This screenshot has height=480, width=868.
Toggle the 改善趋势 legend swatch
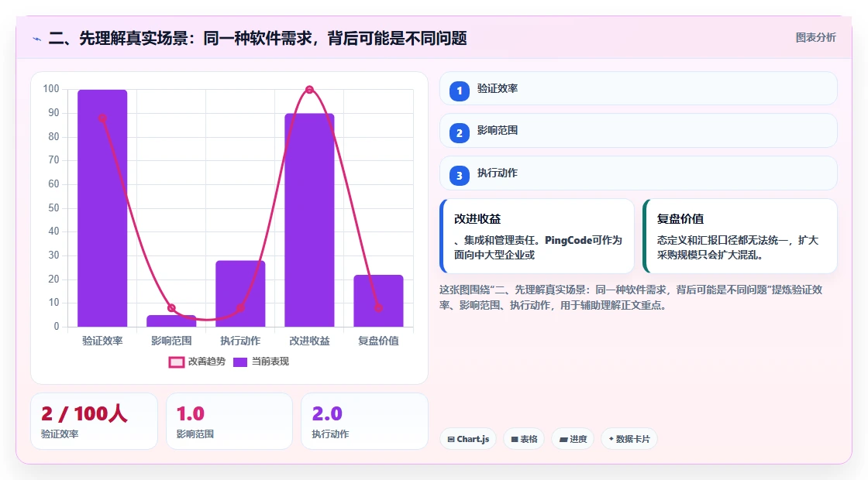(x=176, y=362)
